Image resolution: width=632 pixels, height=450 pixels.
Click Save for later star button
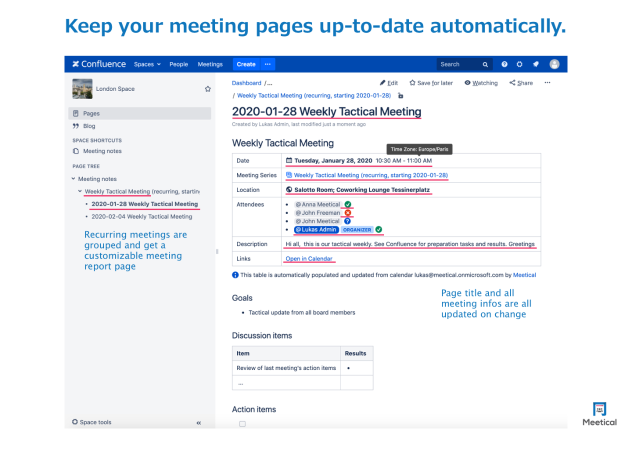[431, 83]
